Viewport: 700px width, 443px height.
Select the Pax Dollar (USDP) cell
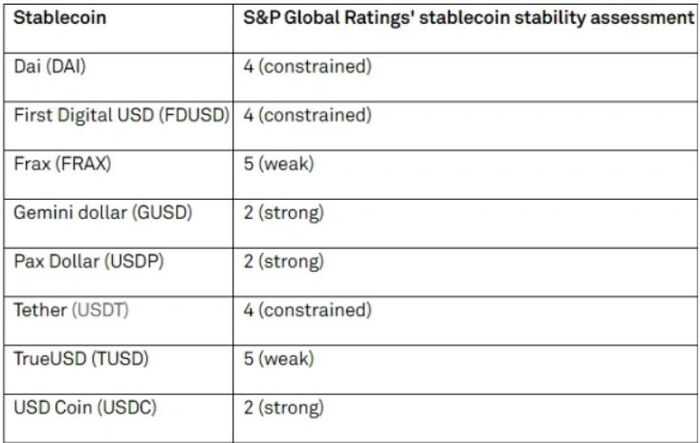click(89, 262)
